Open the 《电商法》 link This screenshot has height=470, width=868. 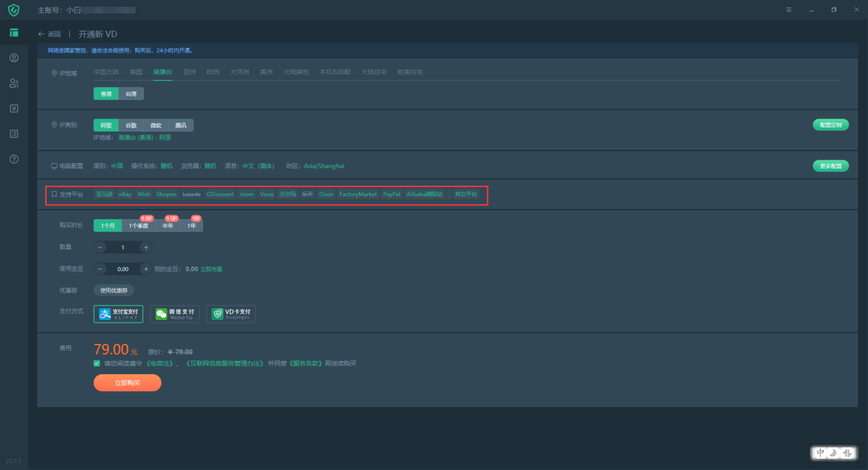(x=159, y=363)
